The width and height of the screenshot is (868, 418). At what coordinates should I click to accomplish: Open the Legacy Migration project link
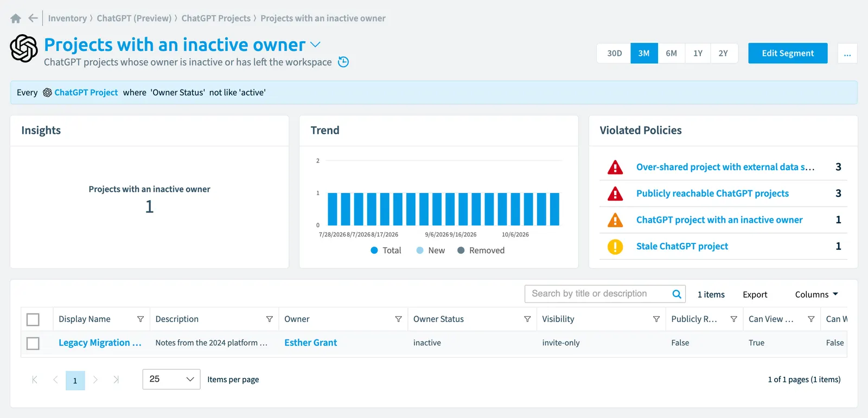[x=100, y=343]
